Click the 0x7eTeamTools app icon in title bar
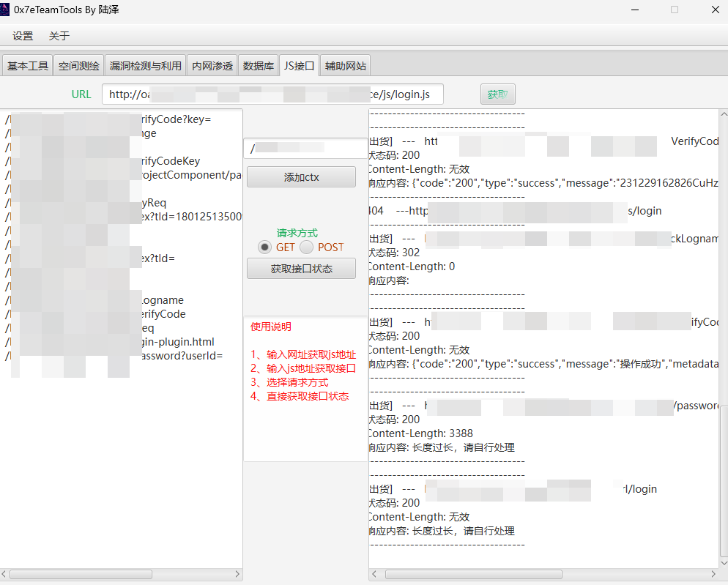728x585 pixels. click(6, 10)
